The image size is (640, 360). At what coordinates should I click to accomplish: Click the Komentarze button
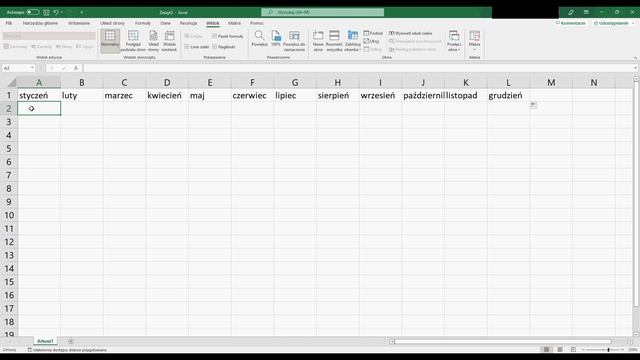(571, 23)
